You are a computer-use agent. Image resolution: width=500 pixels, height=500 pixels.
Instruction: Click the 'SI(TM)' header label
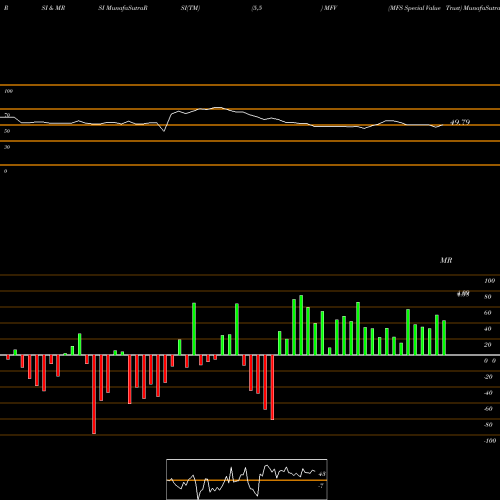pos(190,8)
